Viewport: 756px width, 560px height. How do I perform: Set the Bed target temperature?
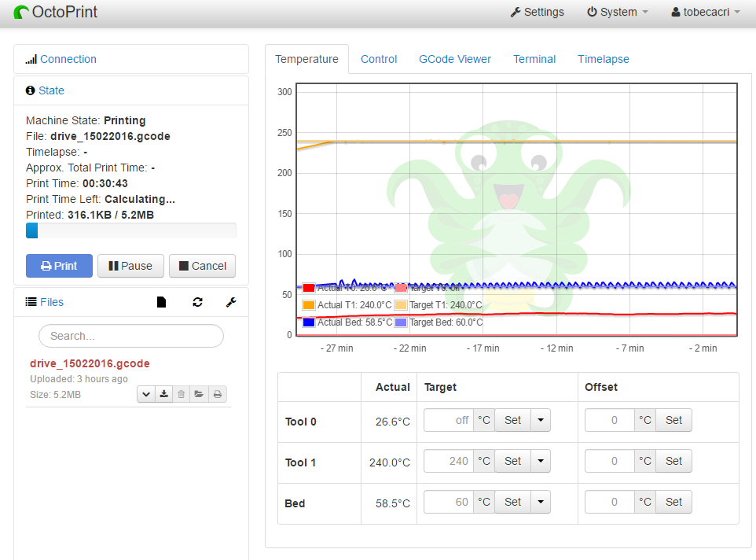pyautogui.click(x=512, y=502)
